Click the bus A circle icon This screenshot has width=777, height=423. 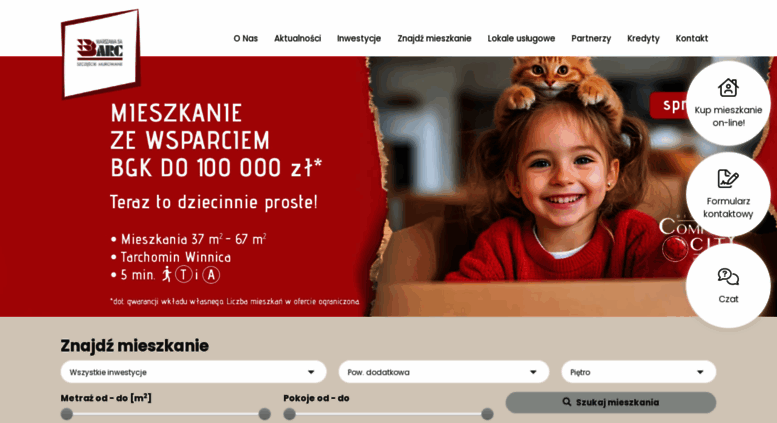(x=211, y=274)
